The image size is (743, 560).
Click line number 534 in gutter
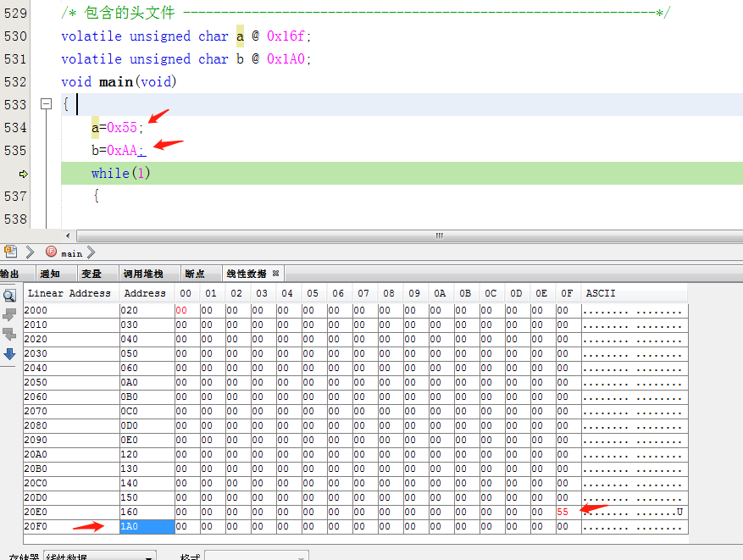[x=15, y=127]
